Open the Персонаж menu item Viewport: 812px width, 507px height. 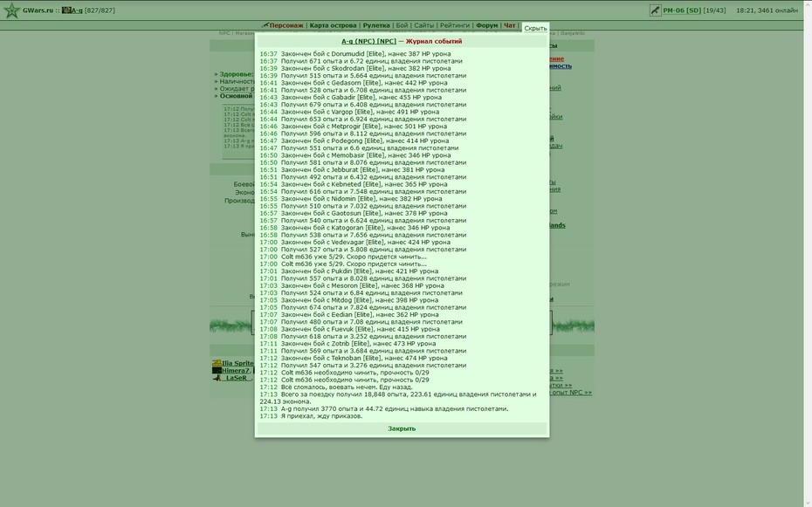tap(286, 25)
